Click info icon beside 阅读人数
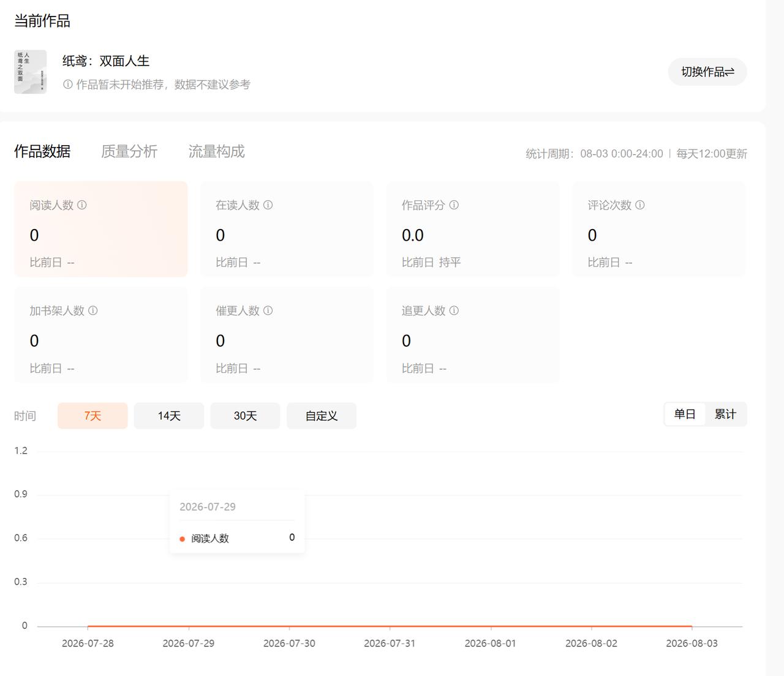Image resolution: width=784 pixels, height=676 pixels. [82, 205]
